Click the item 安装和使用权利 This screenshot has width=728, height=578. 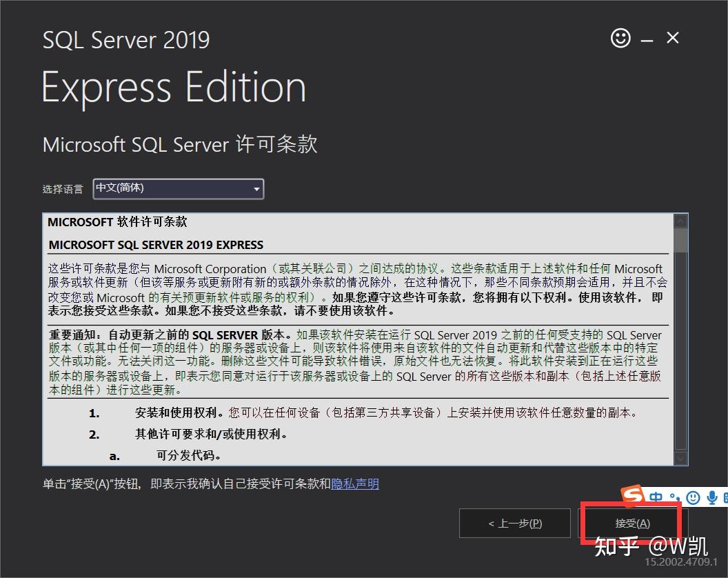(x=179, y=412)
